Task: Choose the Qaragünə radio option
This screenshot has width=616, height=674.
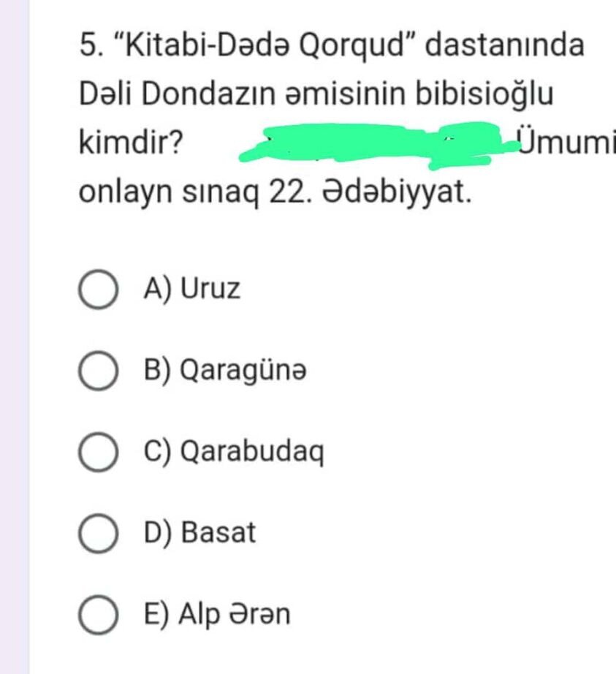Action: point(98,371)
